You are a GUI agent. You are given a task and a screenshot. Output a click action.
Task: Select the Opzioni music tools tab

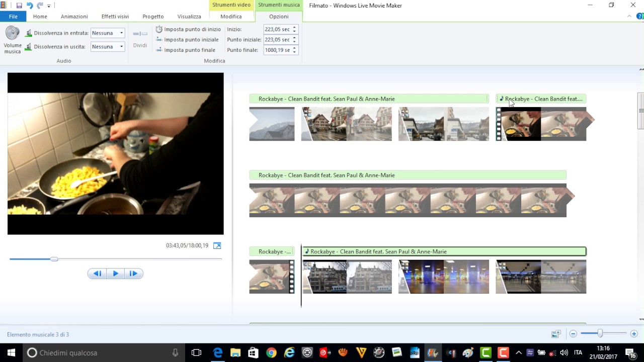click(279, 17)
